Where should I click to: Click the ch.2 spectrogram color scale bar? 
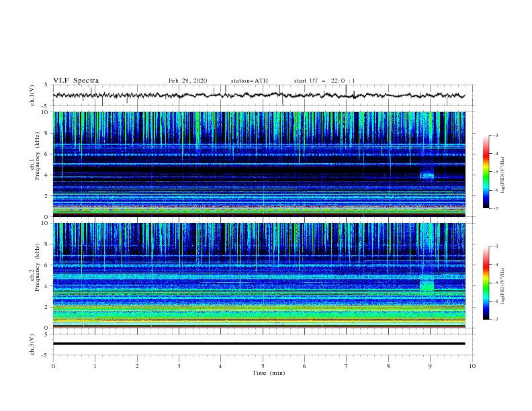pos(486,283)
